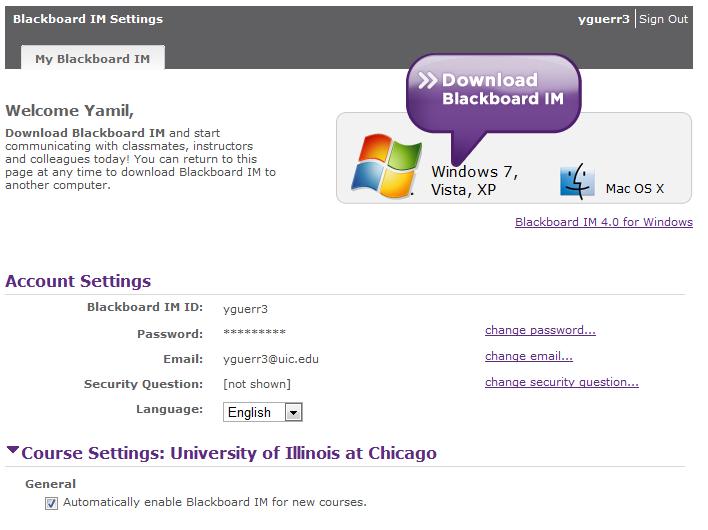Screen dimensions: 708x530
Task: Open the My Blackboard IM tab
Action: [x=93, y=58]
